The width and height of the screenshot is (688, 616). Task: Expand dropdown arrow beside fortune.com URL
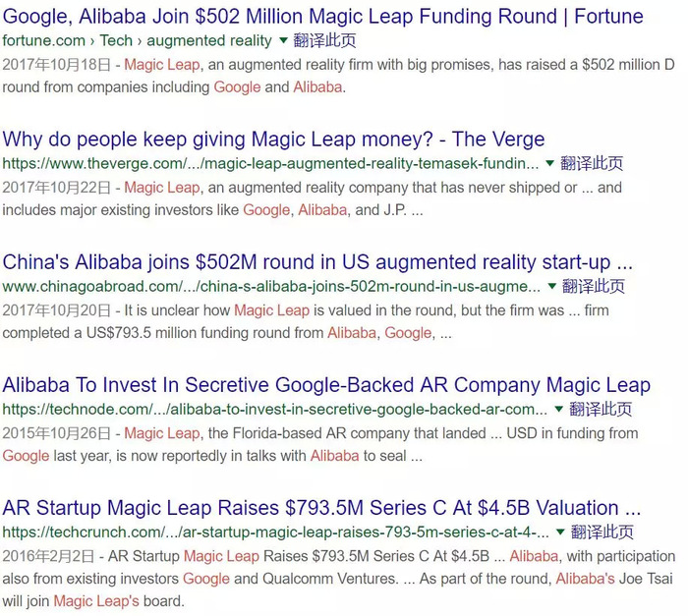(x=284, y=41)
